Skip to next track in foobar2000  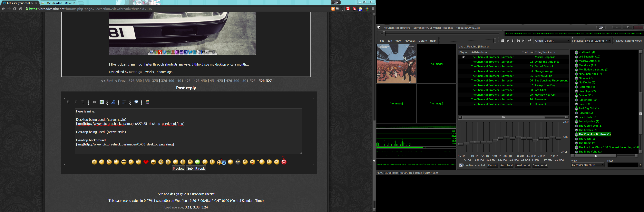[x=524, y=41]
